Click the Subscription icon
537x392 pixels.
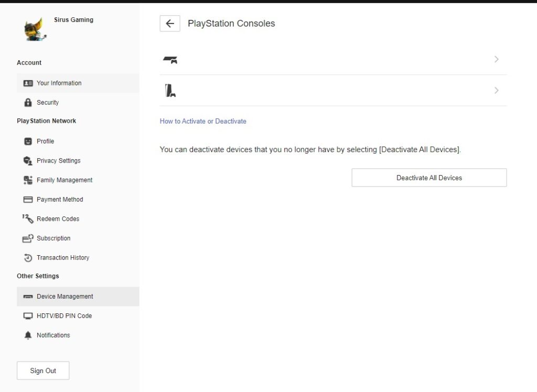(x=28, y=238)
